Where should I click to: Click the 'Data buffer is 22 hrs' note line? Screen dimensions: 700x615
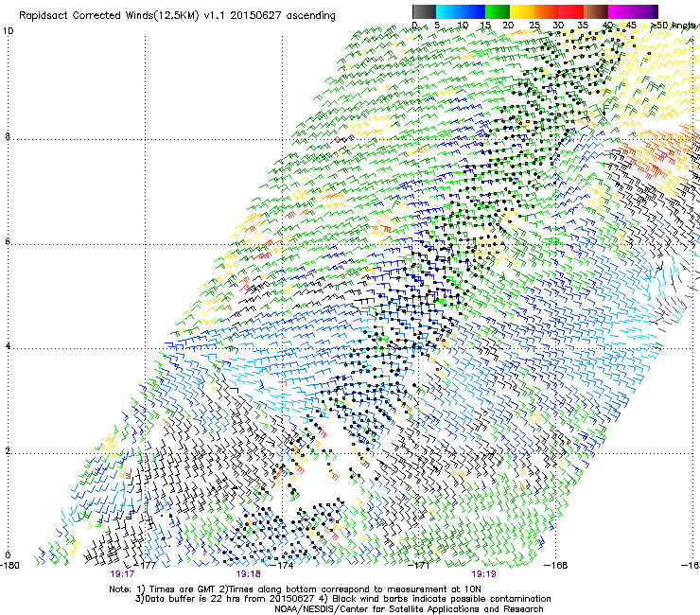pos(342,599)
